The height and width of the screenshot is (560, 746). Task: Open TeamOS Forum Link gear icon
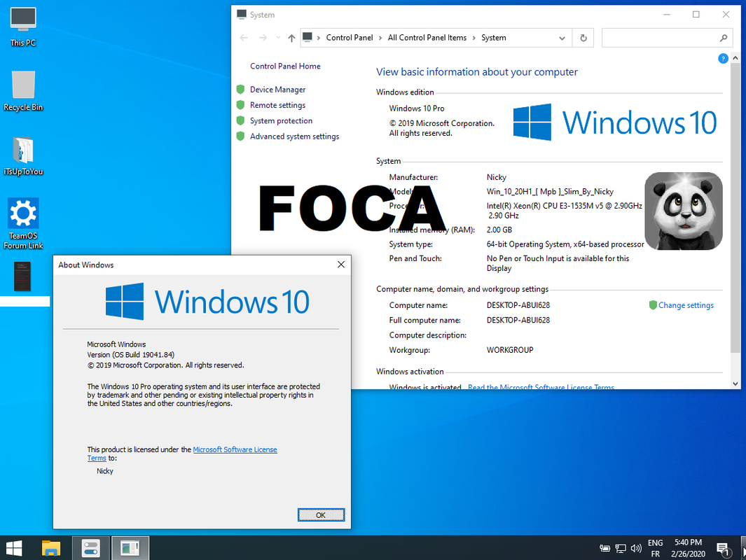(x=23, y=223)
